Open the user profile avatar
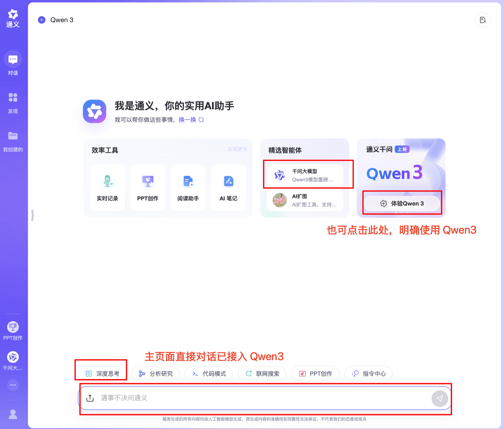The image size is (504, 429). click(x=13, y=414)
